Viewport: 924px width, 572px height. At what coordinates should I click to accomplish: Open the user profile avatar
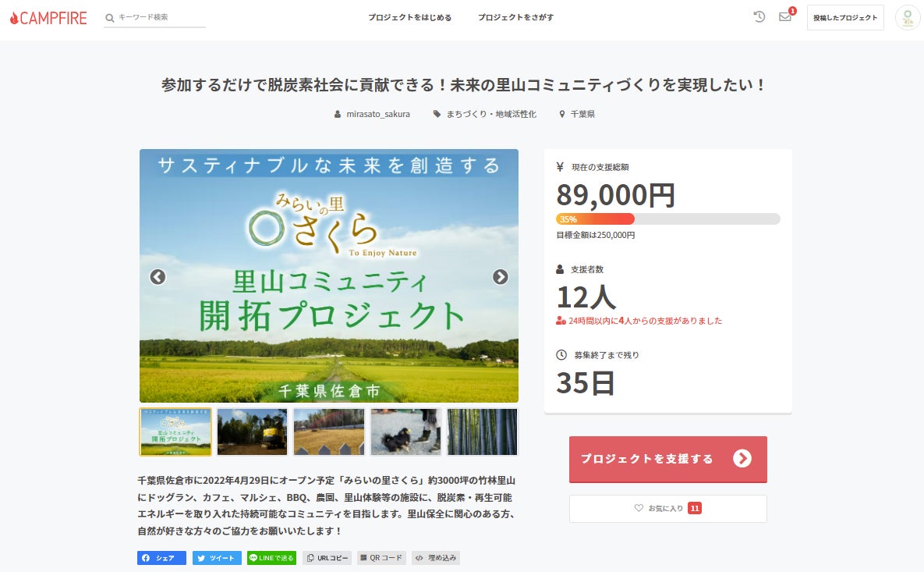coord(907,17)
